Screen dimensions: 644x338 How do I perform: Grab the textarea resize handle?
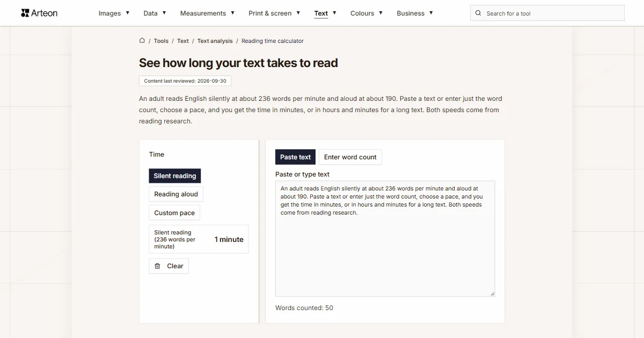coord(492,293)
